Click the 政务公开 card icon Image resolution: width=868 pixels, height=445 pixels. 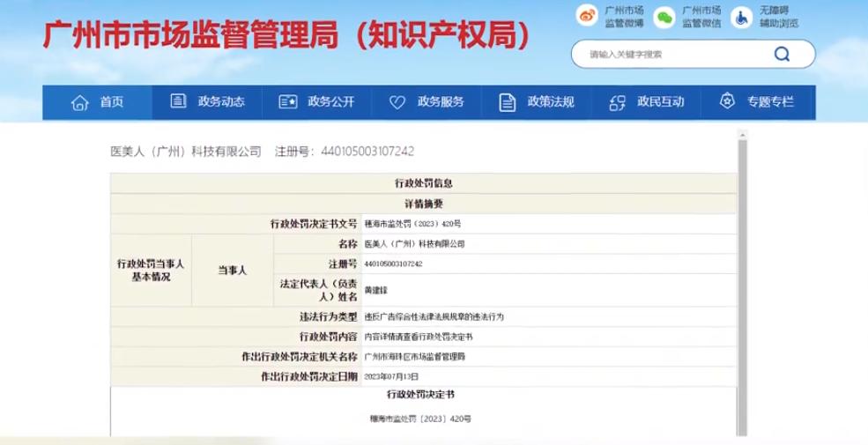click(x=288, y=102)
